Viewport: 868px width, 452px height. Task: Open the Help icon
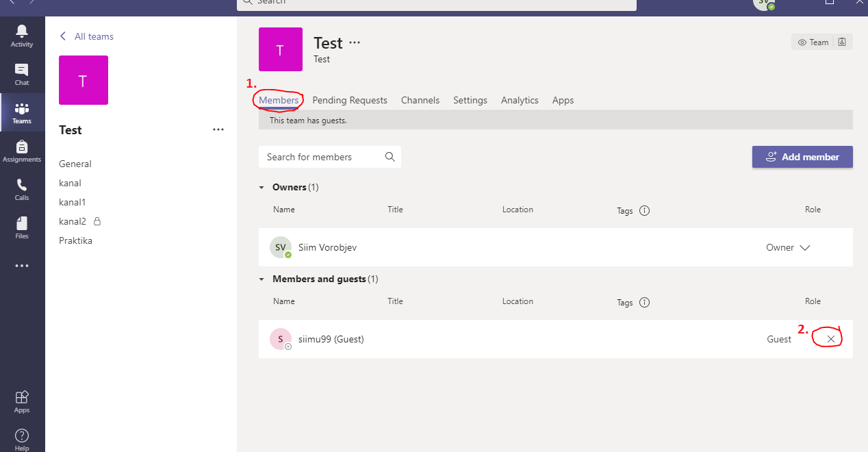click(22, 439)
